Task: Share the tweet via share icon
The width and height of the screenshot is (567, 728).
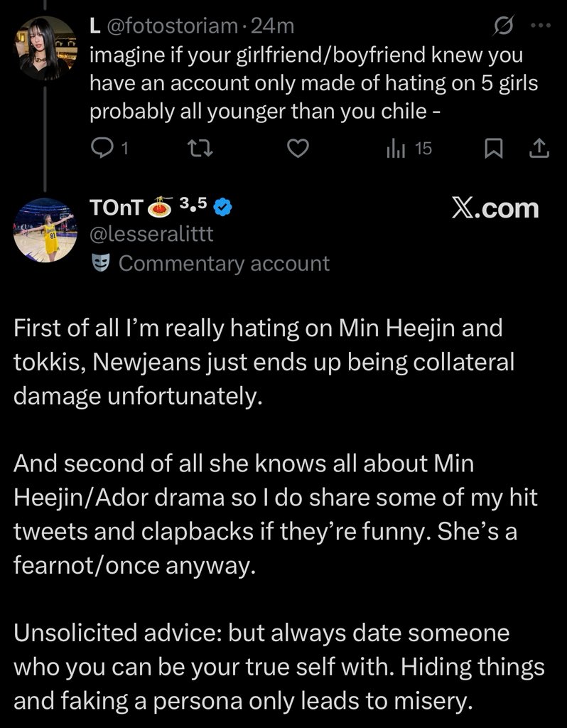Action: pyautogui.click(x=539, y=149)
